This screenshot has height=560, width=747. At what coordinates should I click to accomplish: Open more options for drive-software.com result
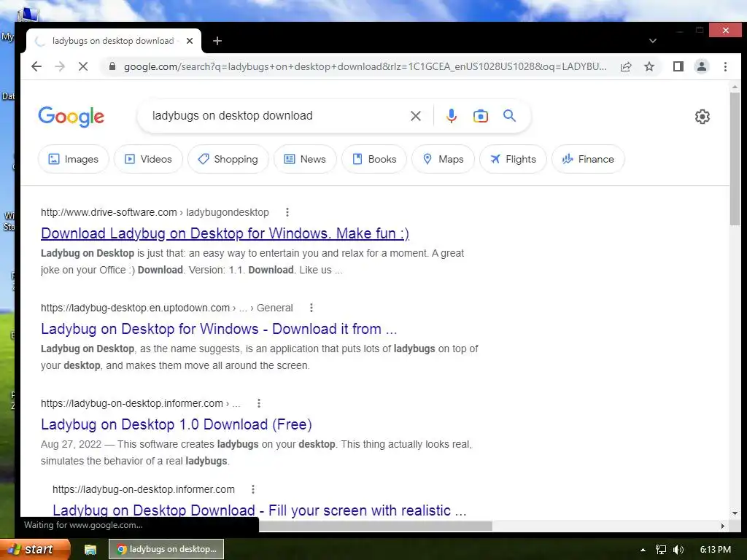click(x=287, y=212)
